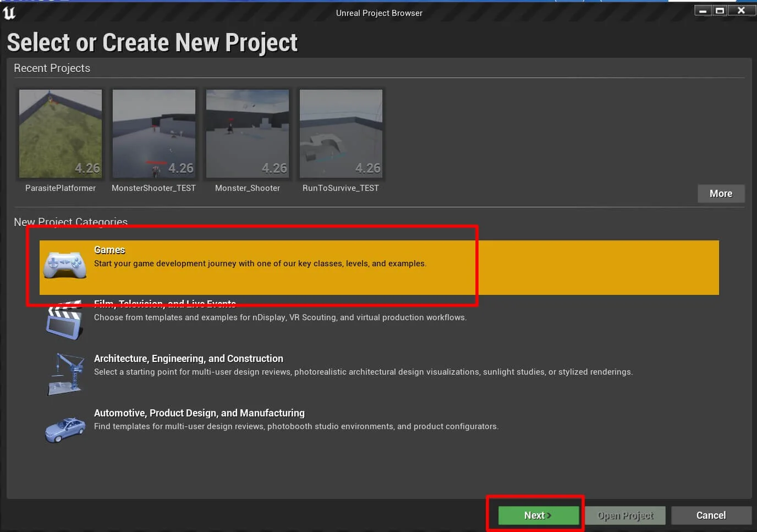
Task: Close the Unreal Project Browser window
Action: [x=741, y=10]
